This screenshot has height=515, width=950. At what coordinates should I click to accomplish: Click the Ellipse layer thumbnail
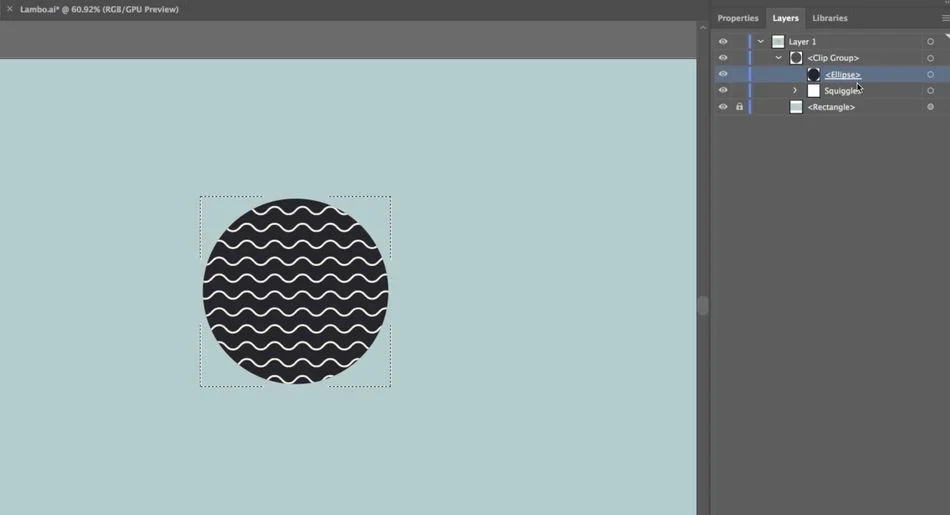(814, 75)
